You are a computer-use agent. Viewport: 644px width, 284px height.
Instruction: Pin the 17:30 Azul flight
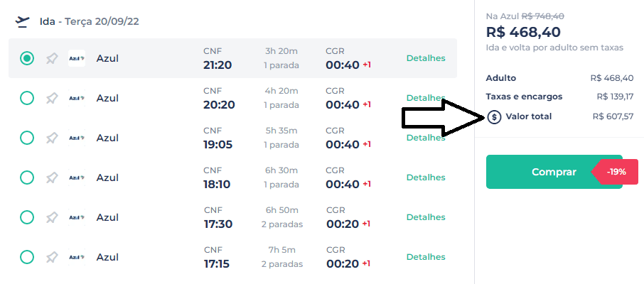(x=52, y=217)
